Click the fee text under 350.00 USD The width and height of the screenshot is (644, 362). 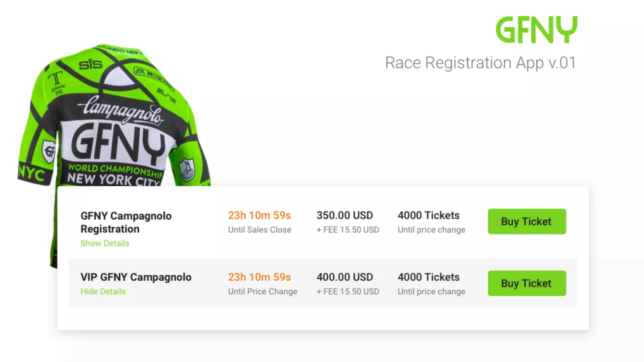[348, 230]
